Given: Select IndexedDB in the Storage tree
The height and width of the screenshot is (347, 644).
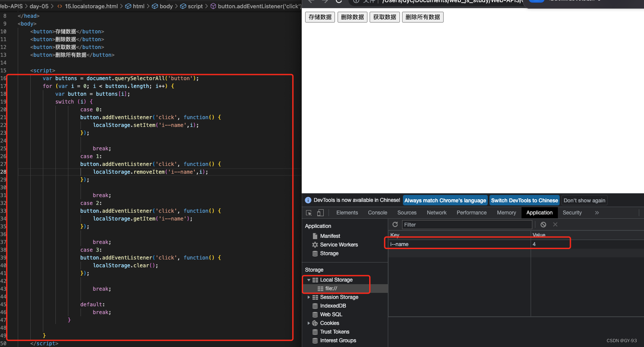Looking at the screenshot, I should 333,306.
